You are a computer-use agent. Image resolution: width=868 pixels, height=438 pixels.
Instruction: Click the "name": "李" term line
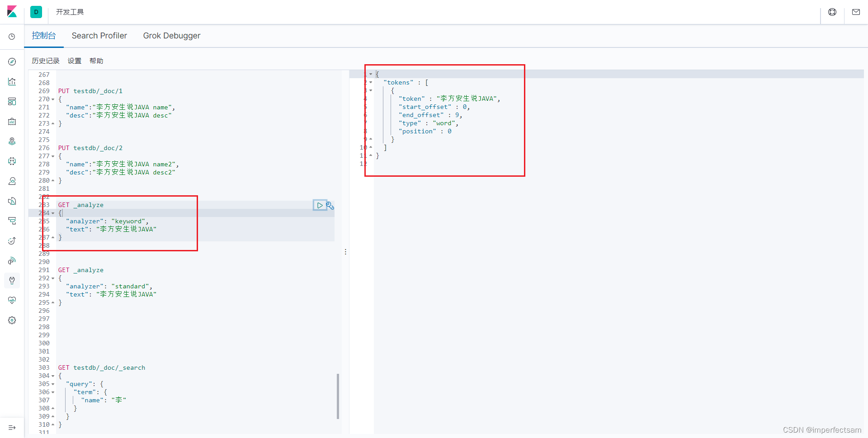tap(104, 400)
